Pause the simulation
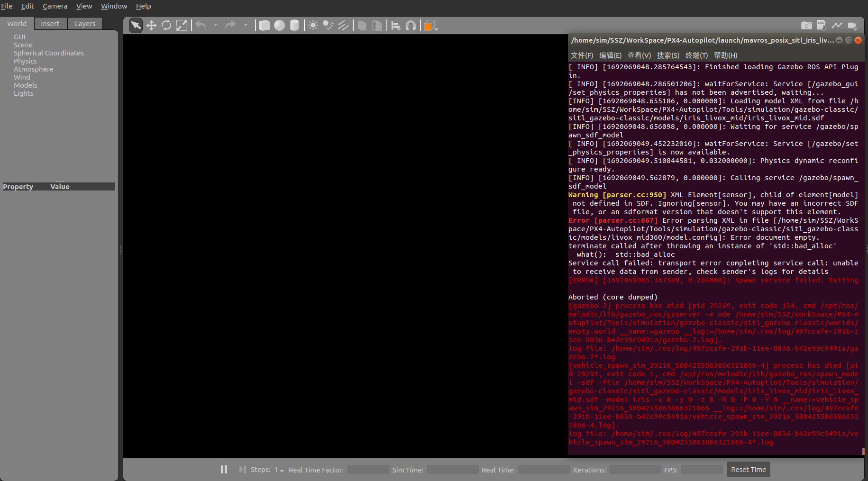Viewport: 868px width, 481px height. coord(223,469)
